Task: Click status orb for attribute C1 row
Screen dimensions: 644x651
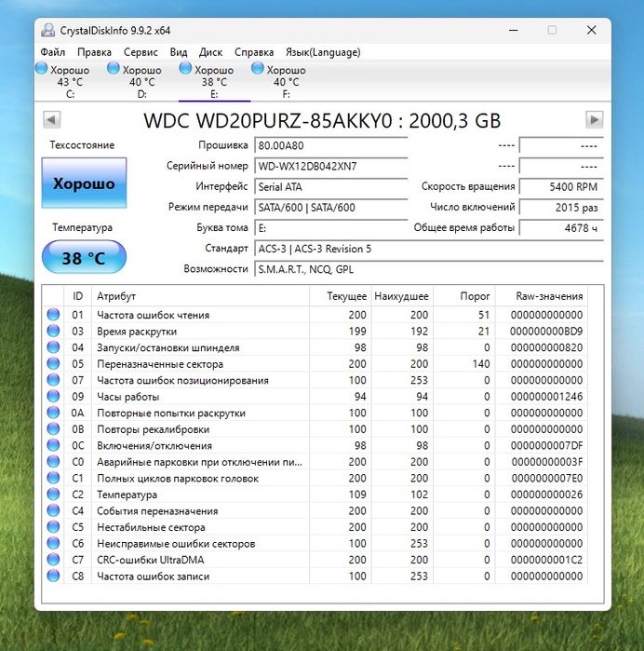Action: point(53,478)
